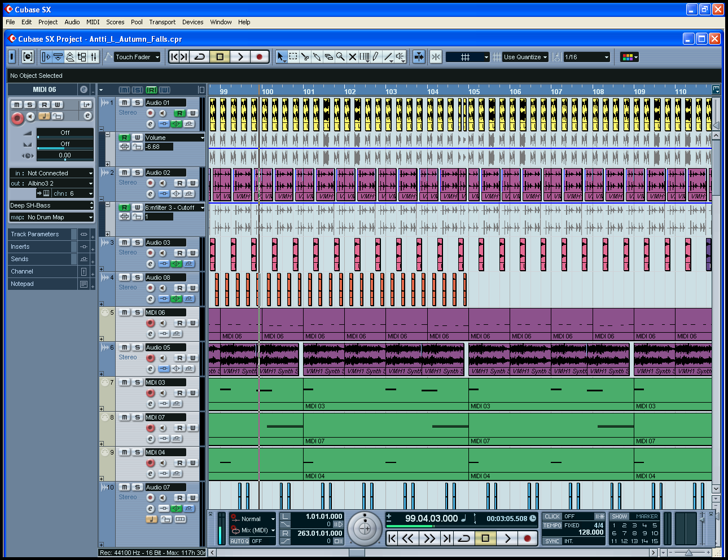Image resolution: width=728 pixels, height=560 pixels.
Task: Select the Line tool
Action: [388, 56]
